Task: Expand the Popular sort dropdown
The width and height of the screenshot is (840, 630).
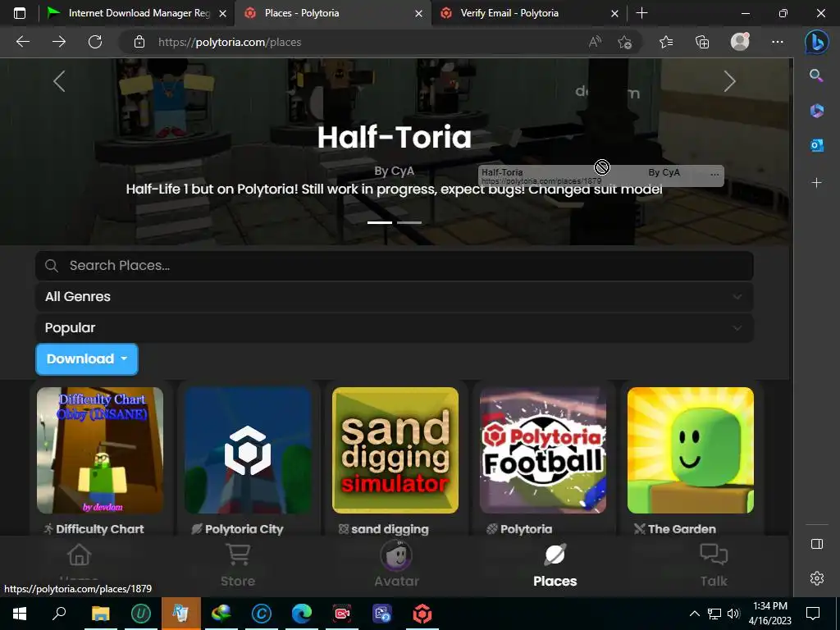Action: point(395,328)
